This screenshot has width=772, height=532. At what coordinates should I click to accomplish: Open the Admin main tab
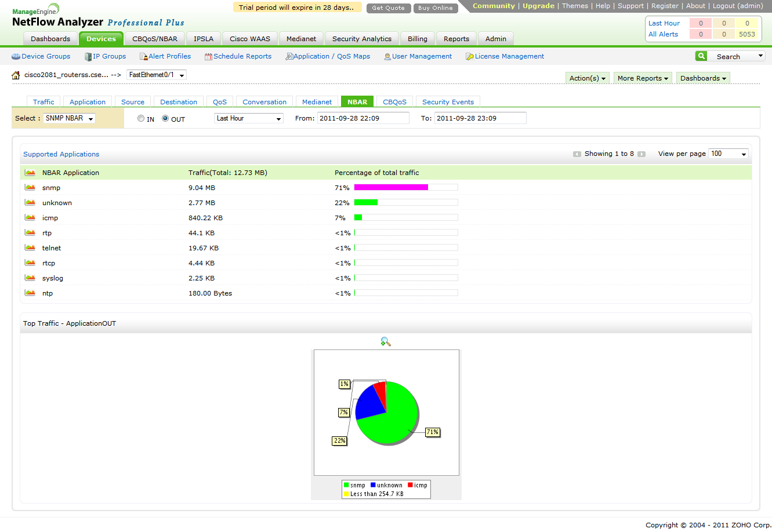click(x=496, y=39)
